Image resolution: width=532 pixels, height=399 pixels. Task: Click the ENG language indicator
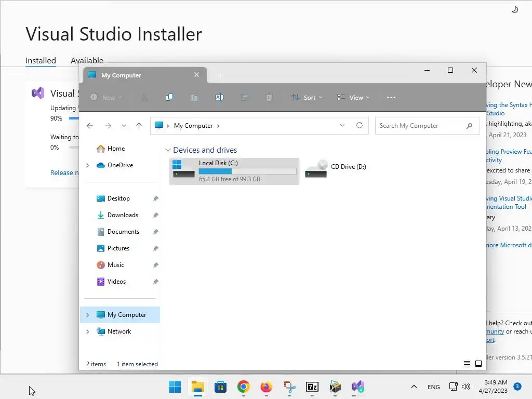434,387
